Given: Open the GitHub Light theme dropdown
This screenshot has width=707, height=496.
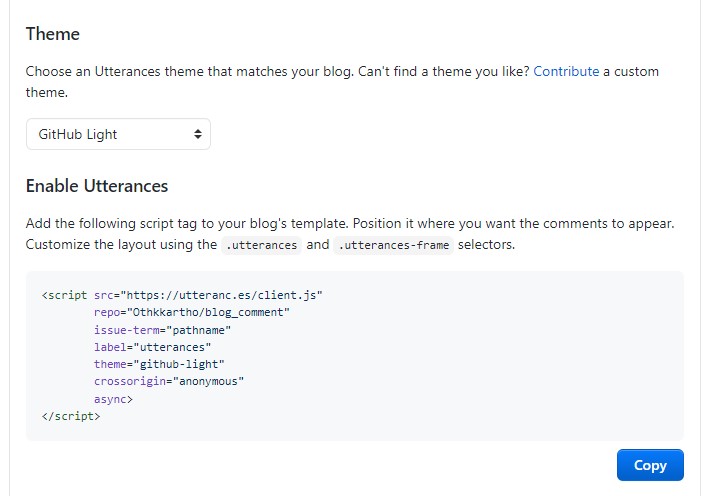Looking at the screenshot, I should tap(117, 134).
